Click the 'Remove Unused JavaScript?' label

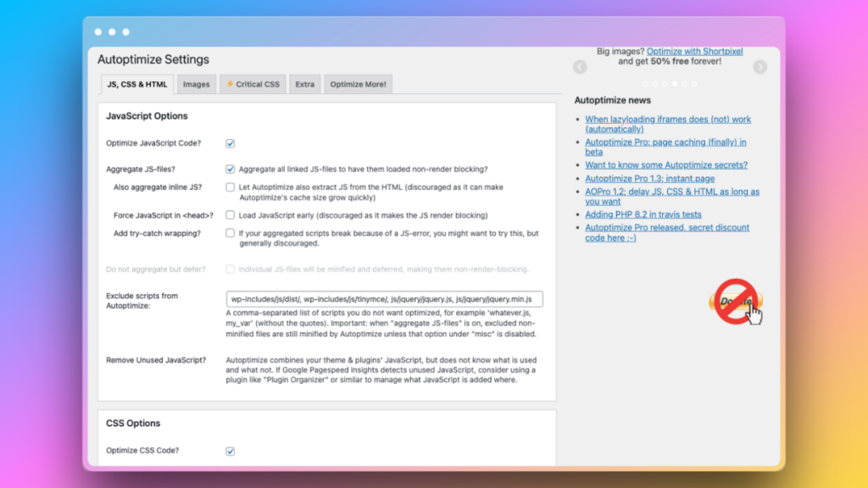(156, 359)
